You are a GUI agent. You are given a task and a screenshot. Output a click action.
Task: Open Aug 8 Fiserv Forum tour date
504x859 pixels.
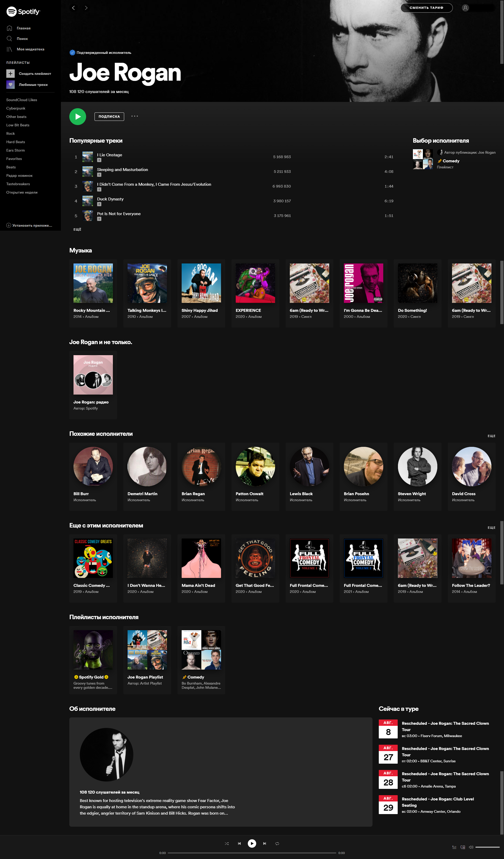(437, 729)
